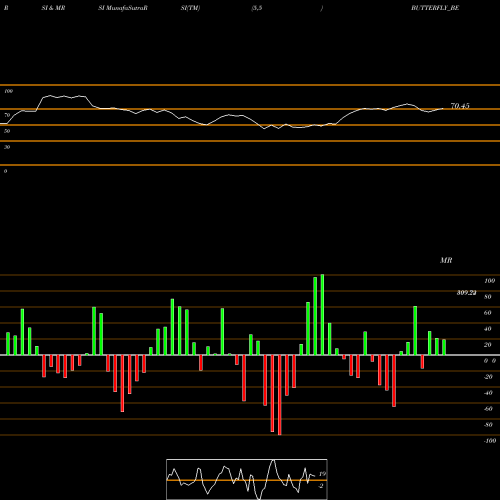Click the 309.22 value in MR panel
The width and height of the screenshot is (500, 500).
(466, 293)
